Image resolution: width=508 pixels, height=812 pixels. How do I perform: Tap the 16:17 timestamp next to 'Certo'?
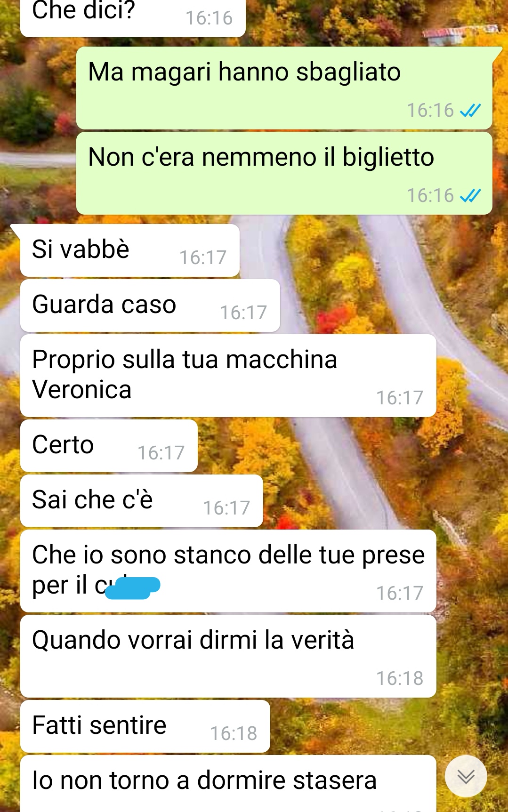click(x=161, y=453)
